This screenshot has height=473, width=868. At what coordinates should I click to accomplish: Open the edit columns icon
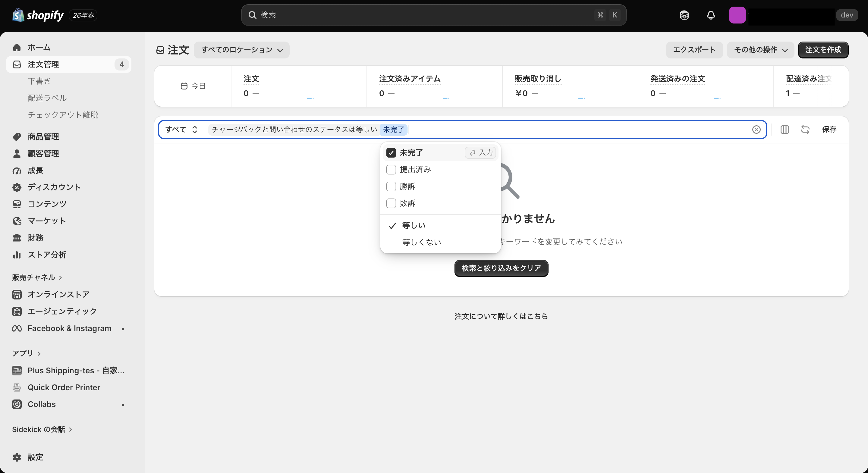point(785,129)
